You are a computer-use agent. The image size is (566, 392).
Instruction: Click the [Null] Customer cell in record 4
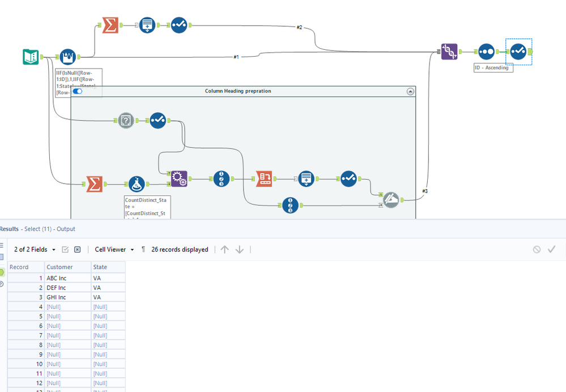(68, 307)
